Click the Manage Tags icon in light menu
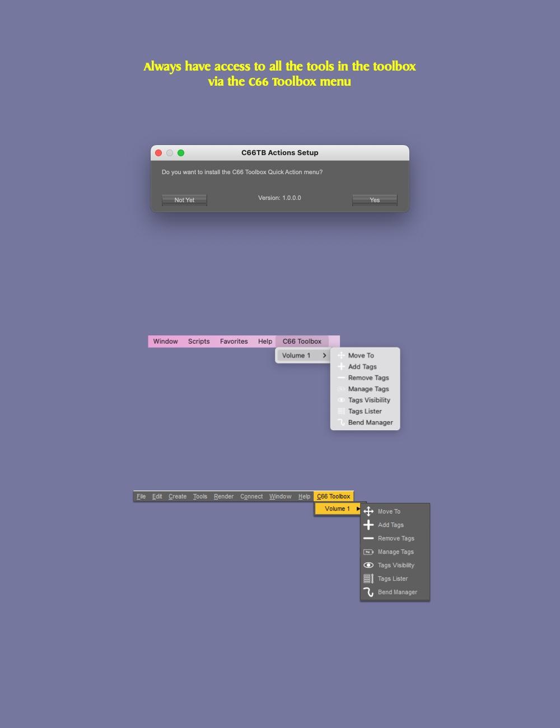This screenshot has width=560, height=728. pos(341,389)
